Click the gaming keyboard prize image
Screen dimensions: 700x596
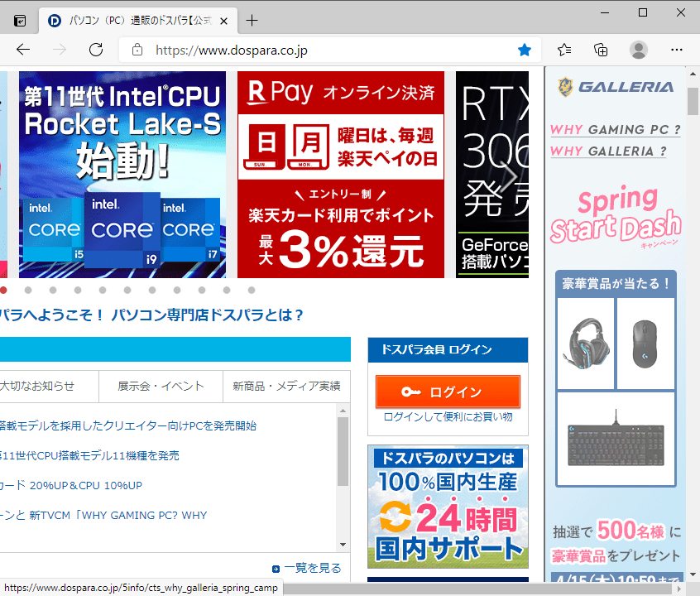616,439
